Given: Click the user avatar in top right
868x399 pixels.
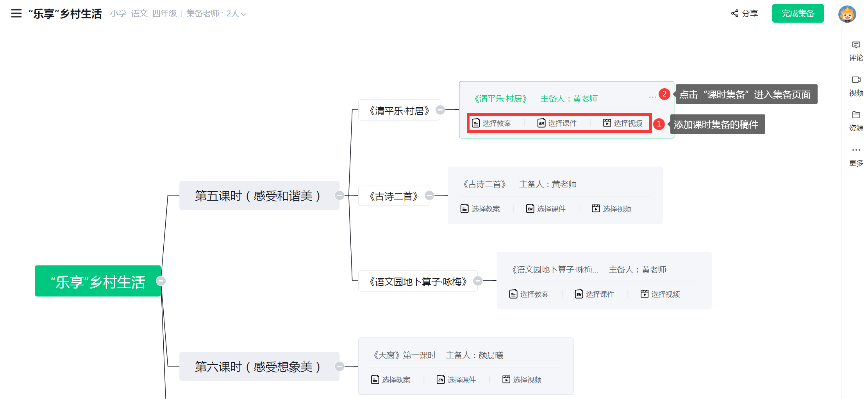Looking at the screenshot, I should pyautogui.click(x=847, y=14).
